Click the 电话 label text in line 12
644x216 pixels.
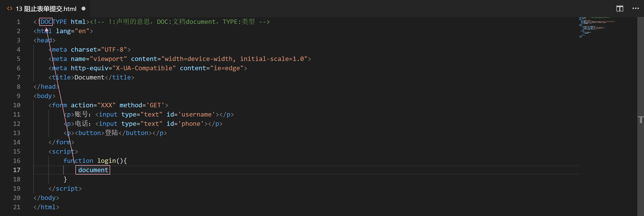(x=81, y=123)
